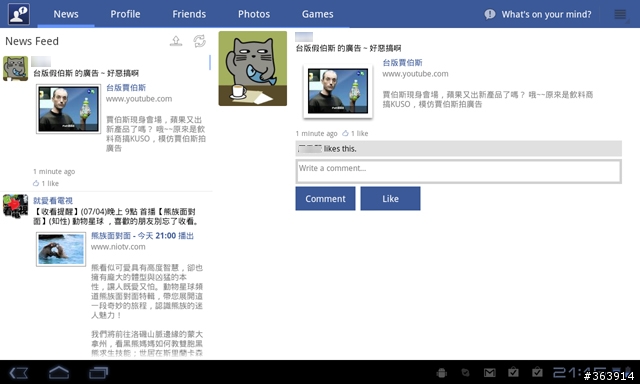Screen dimensions: 640x384
Task: Click the upload icon next to News Feed
Action: pyautogui.click(x=176, y=41)
